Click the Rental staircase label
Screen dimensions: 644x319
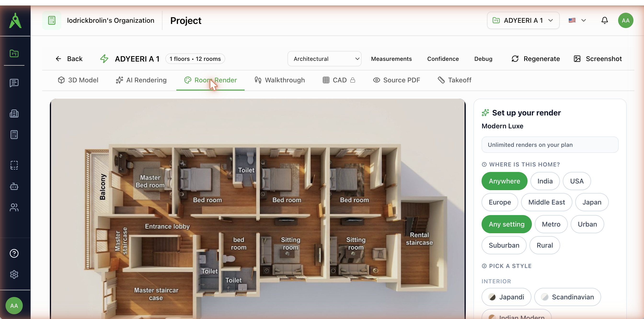coord(419,239)
